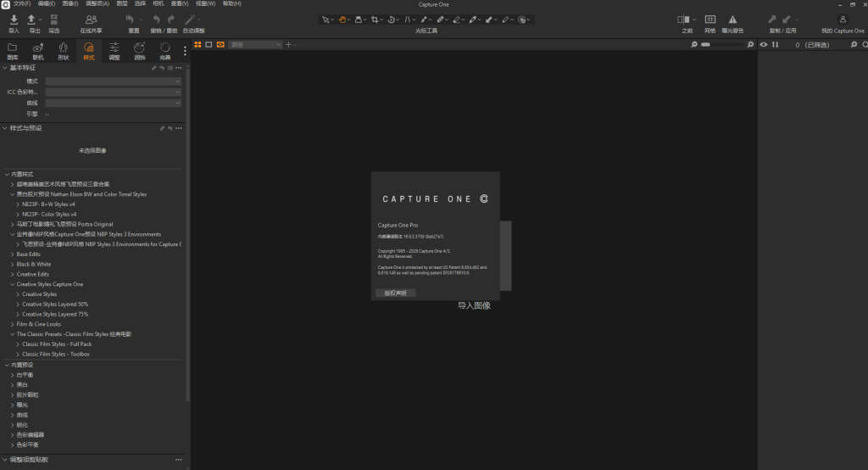The image size is (868, 470).
Task: Open the tool tabs three-dot overflow menu
Action: click(185, 51)
